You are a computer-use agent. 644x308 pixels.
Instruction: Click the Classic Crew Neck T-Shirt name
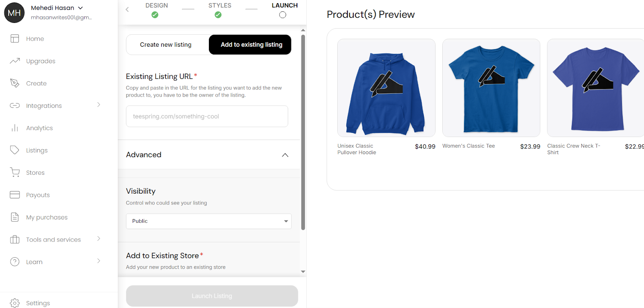point(574,149)
